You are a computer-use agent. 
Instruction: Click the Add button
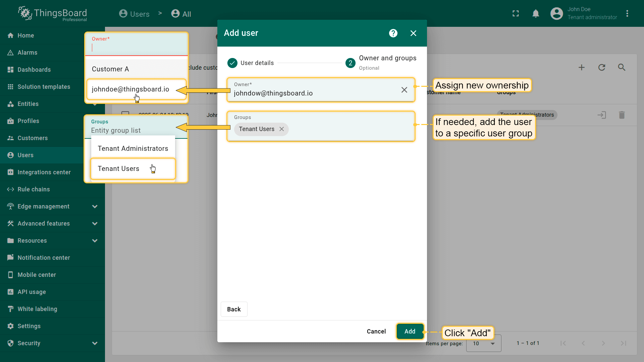pos(410,331)
